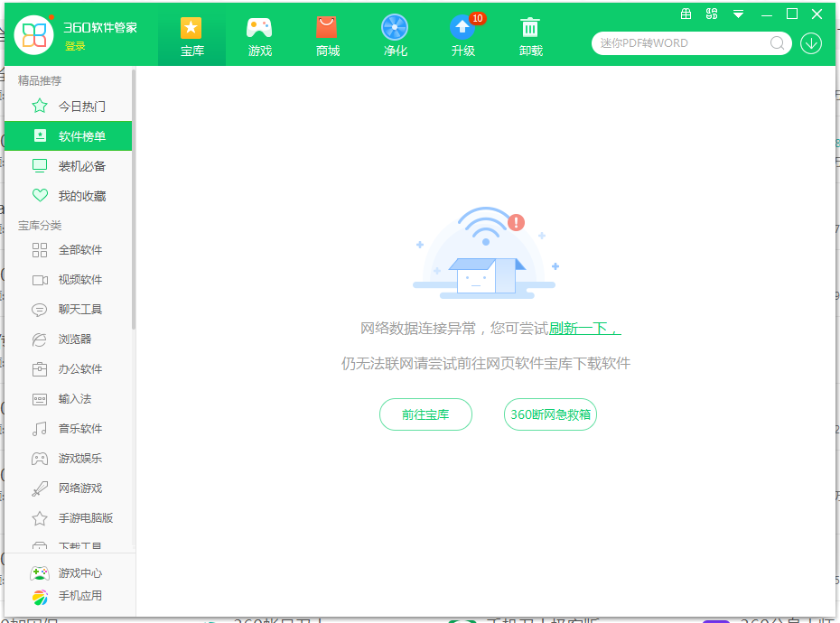Click the colorful gamepad icon for 游戏中心
840x623 pixels.
point(40,572)
